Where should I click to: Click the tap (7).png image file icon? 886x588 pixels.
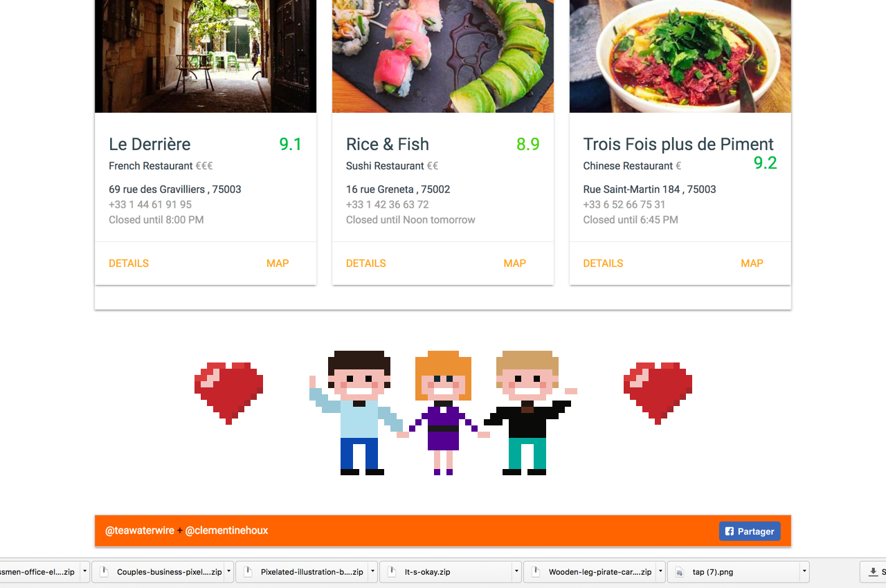click(x=680, y=572)
